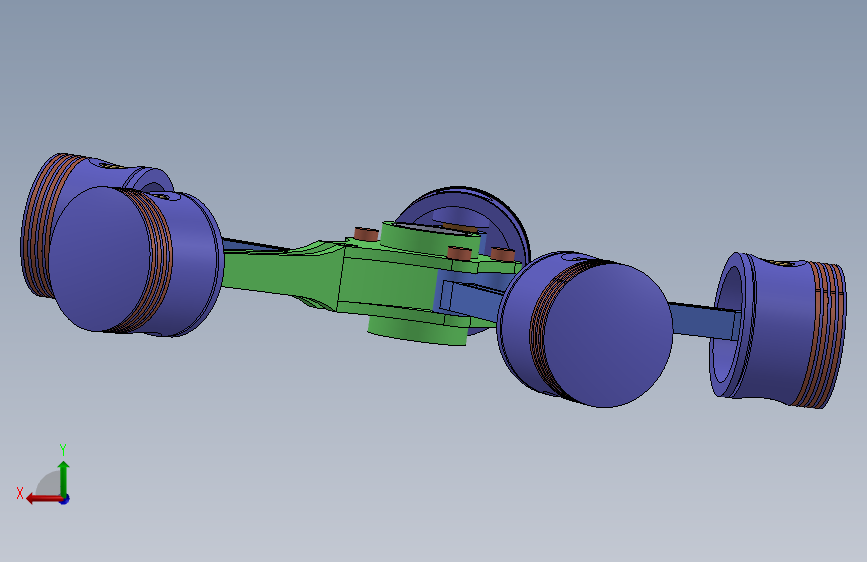The width and height of the screenshot is (867, 562).
Task: Select the blue connecting rod entering the far-right piston
Action: 705,320
